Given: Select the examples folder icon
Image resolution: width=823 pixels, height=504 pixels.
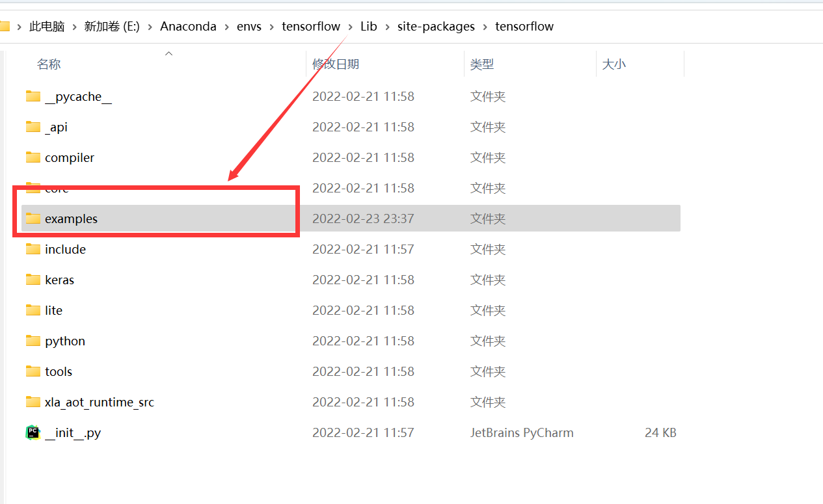Looking at the screenshot, I should point(33,219).
